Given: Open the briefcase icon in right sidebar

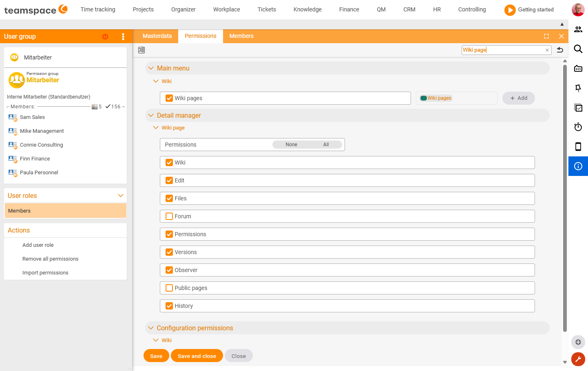Looking at the screenshot, I should point(578,68).
